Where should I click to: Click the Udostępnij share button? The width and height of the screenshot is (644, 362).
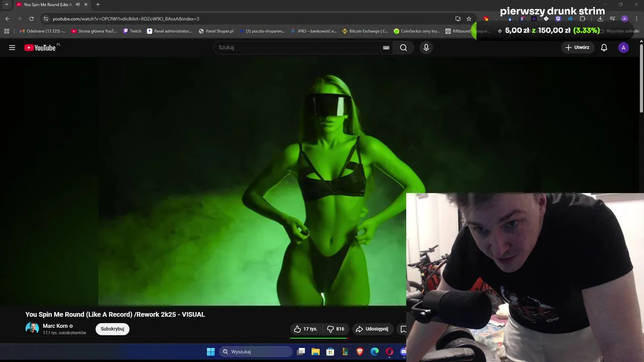point(372,329)
